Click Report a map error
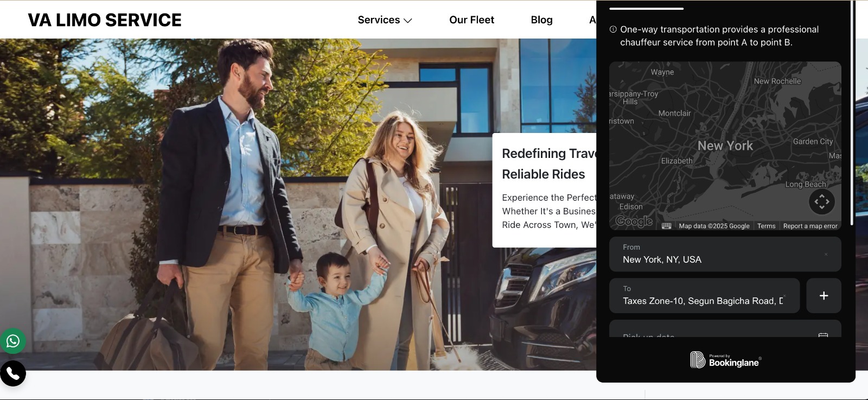The width and height of the screenshot is (868, 400). 810,226
